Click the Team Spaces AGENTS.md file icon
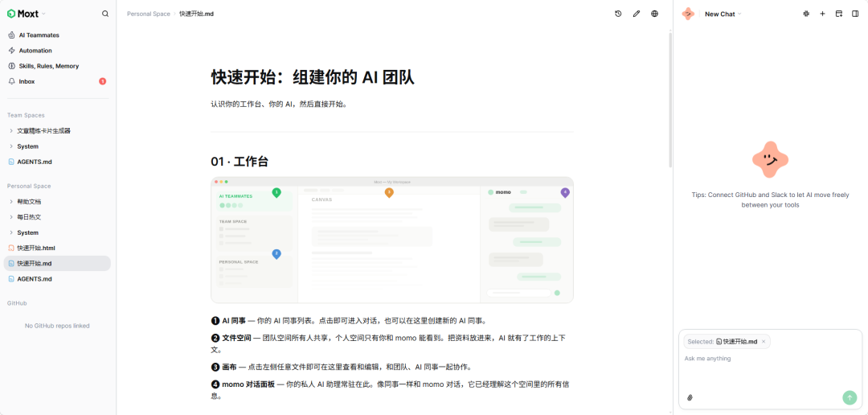Image resolution: width=868 pixels, height=415 pixels. coord(11,162)
